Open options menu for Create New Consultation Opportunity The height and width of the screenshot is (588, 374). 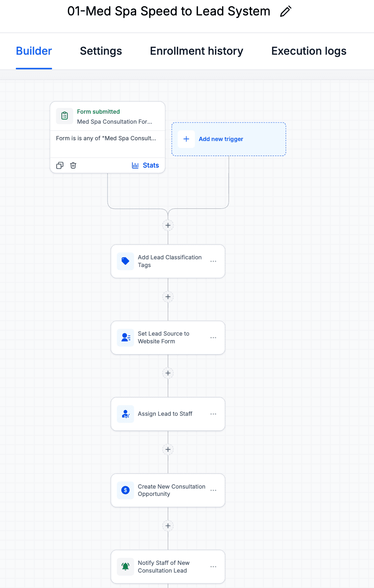coord(213,490)
